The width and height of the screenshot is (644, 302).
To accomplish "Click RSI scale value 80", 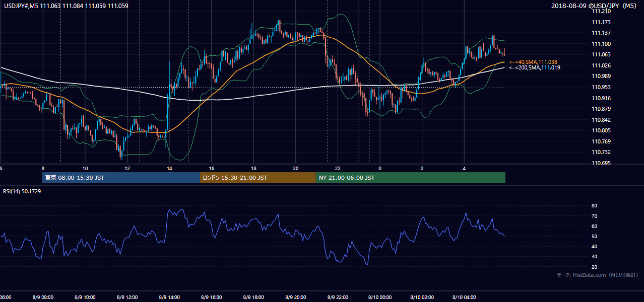I will tap(595, 206).
